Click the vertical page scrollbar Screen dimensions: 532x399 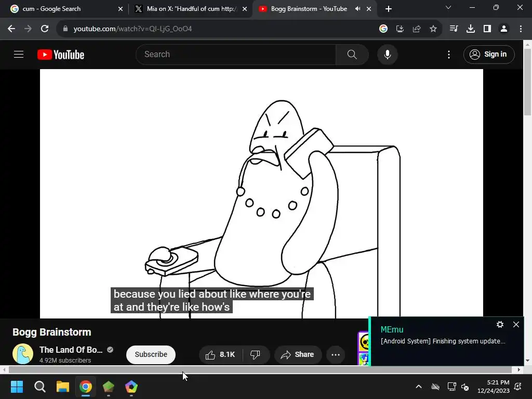click(x=528, y=83)
